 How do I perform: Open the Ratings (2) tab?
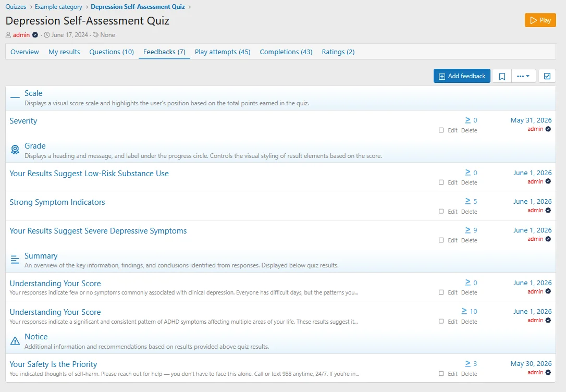pyautogui.click(x=338, y=52)
